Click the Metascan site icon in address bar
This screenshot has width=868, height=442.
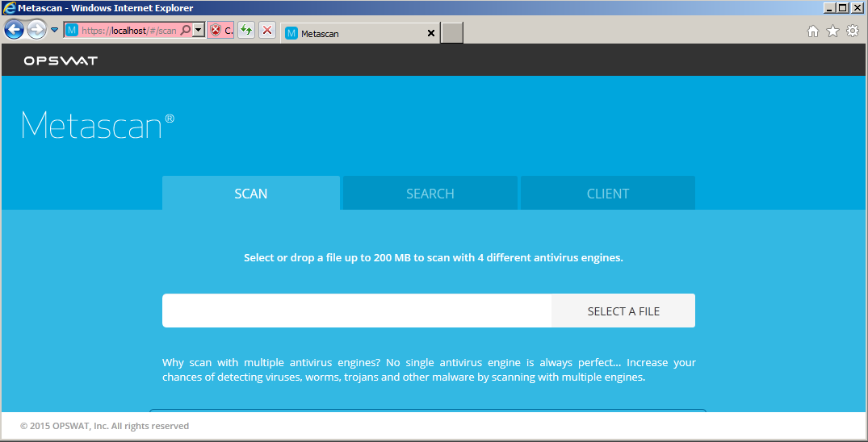coord(71,31)
